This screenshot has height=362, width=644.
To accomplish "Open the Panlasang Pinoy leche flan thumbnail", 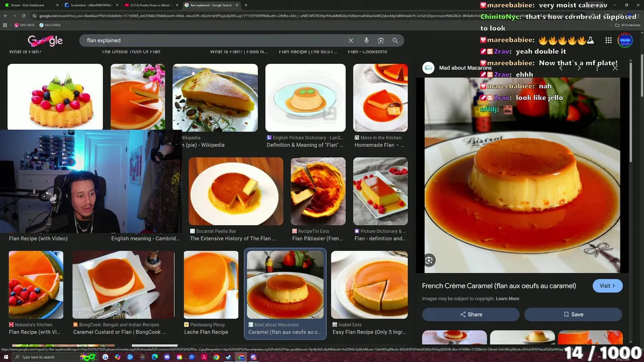I will coord(211,285).
